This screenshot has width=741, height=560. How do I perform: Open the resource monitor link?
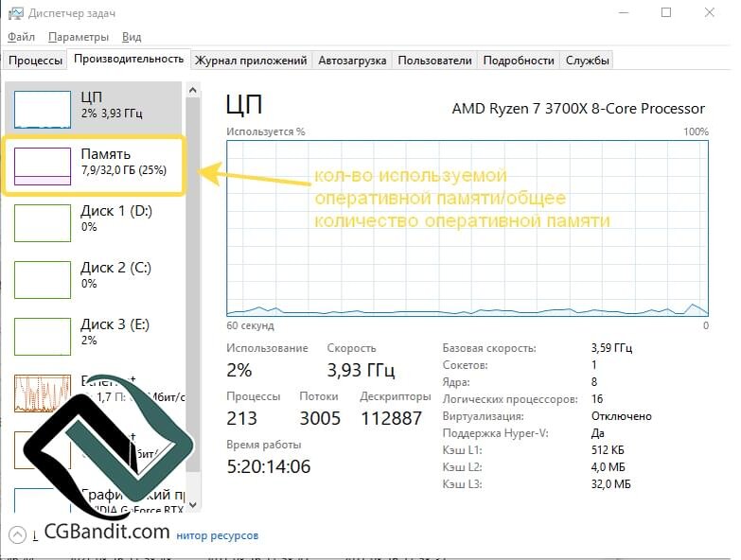coord(217,535)
